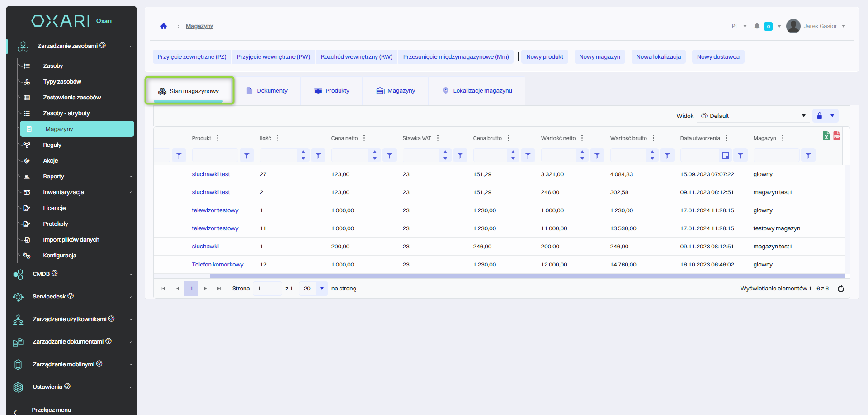Open the calendar picker for Data utworzenia
The height and width of the screenshot is (415, 868).
726,155
